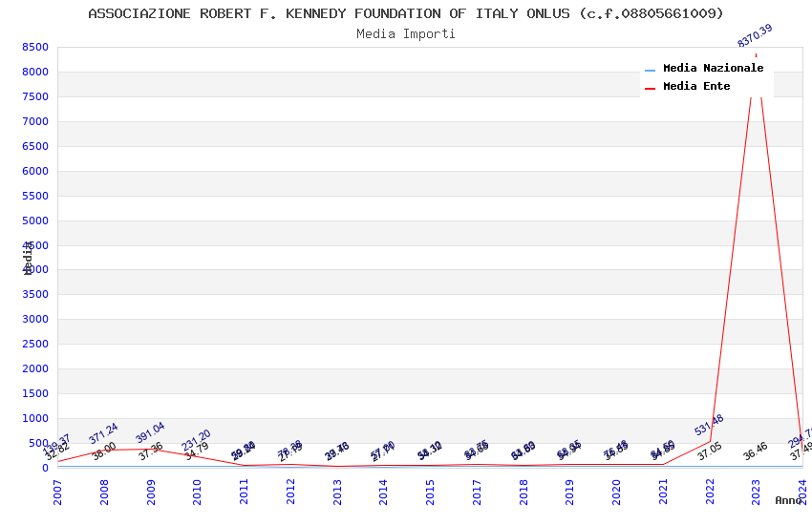Screen dimensions: 812x525
Task: Click the 2500 y-axis tick label
Action: (35, 344)
